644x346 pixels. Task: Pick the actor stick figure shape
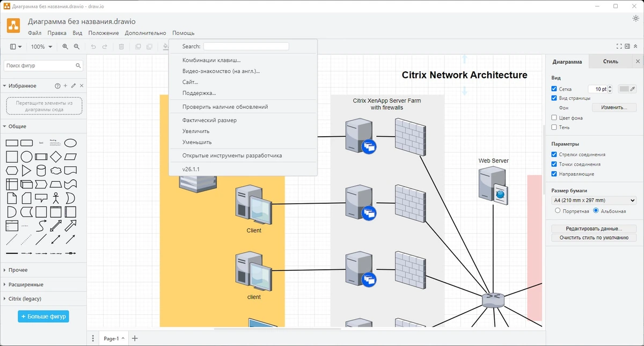tap(56, 198)
